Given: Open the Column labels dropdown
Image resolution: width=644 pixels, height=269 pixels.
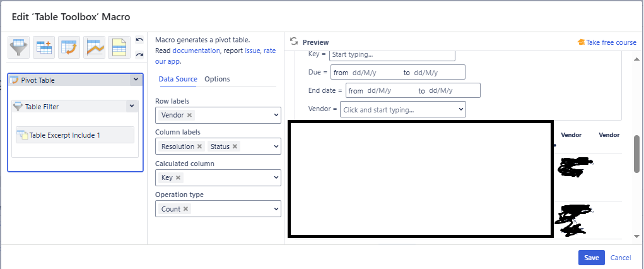Looking at the screenshot, I should coord(276,146).
